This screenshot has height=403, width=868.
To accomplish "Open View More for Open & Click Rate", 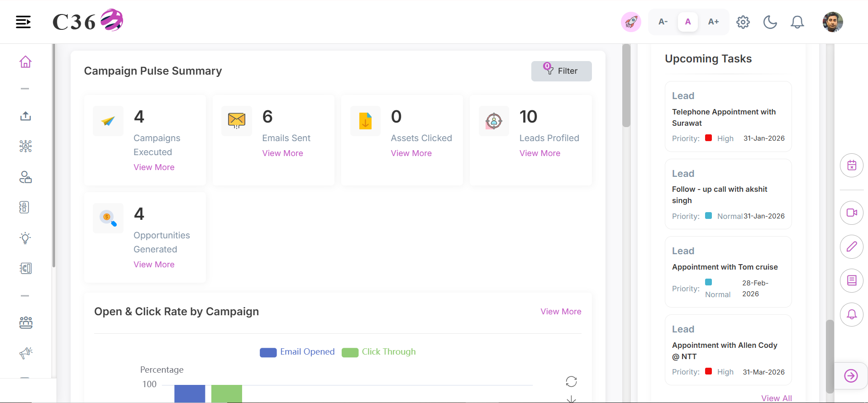I will [x=561, y=312].
